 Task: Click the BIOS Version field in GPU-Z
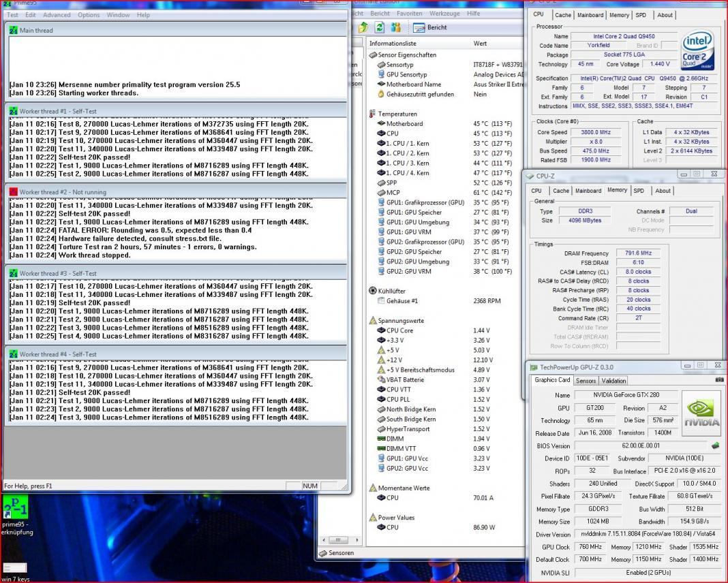tap(640, 445)
